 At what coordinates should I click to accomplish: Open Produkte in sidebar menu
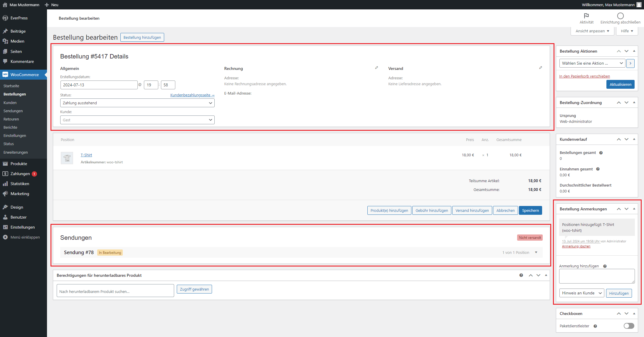[19, 164]
